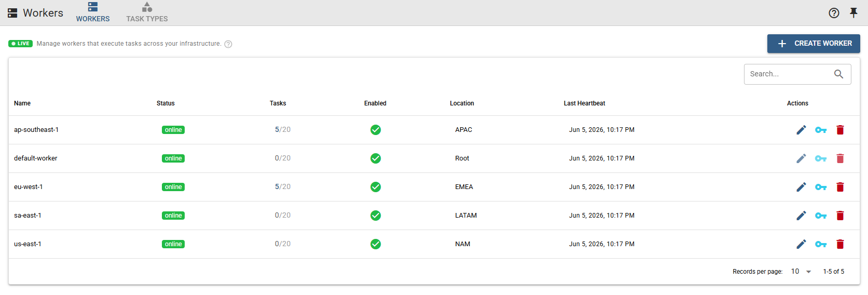The image size is (868, 295).
Task: Click the EMEA location cell
Action: point(464,187)
